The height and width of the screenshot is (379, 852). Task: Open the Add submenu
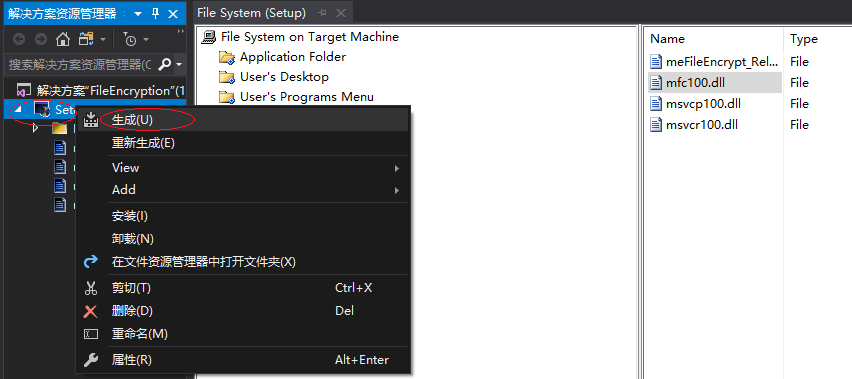tap(242, 190)
